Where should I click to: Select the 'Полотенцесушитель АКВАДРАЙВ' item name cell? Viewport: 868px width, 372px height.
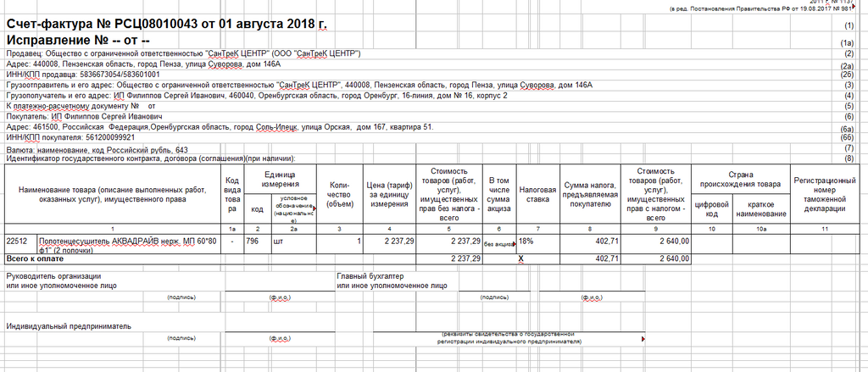(x=129, y=244)
